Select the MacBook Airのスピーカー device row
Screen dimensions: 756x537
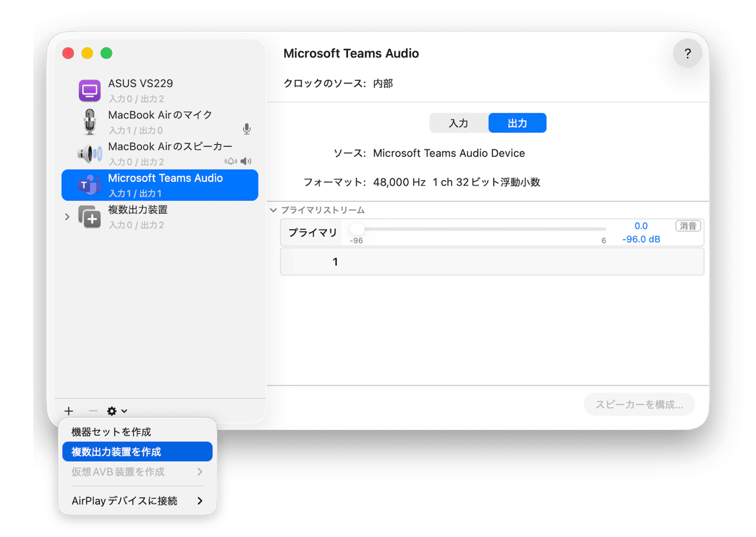(160, 154)
